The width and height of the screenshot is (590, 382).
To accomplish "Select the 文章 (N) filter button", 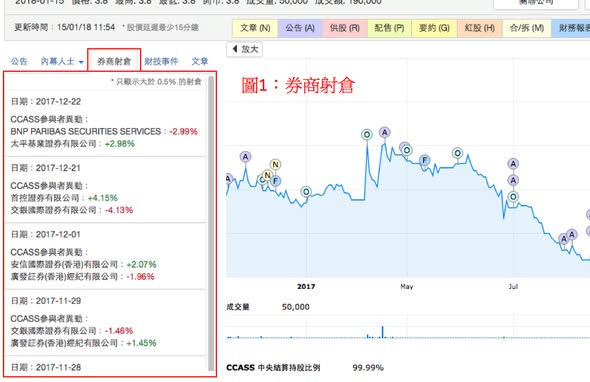I will coord(255,28).
